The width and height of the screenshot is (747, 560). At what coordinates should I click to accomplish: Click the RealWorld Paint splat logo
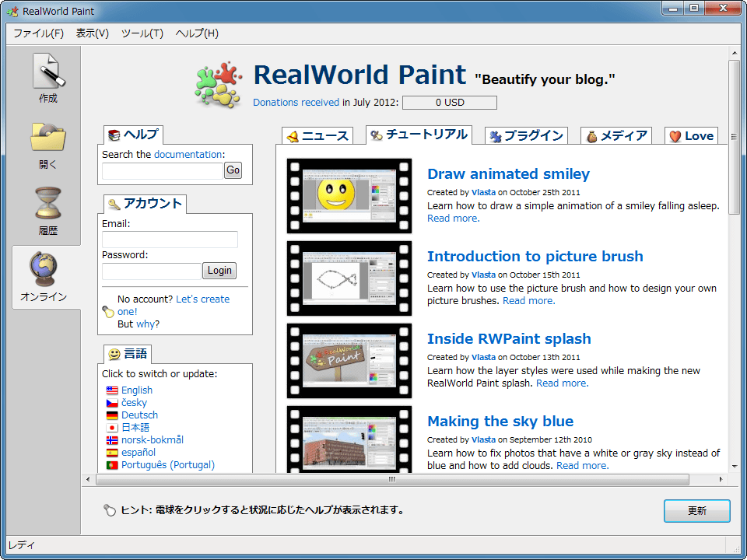point(219,85)
